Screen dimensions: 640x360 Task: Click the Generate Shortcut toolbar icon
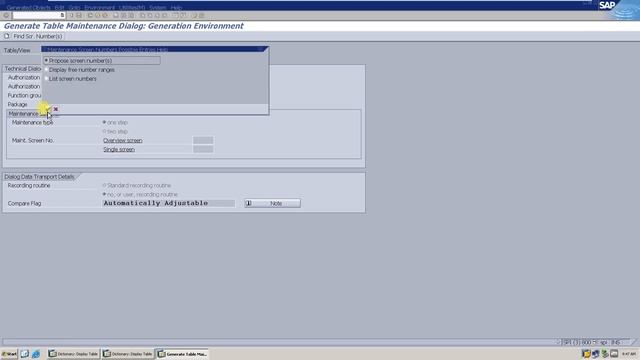pos(183,16)
